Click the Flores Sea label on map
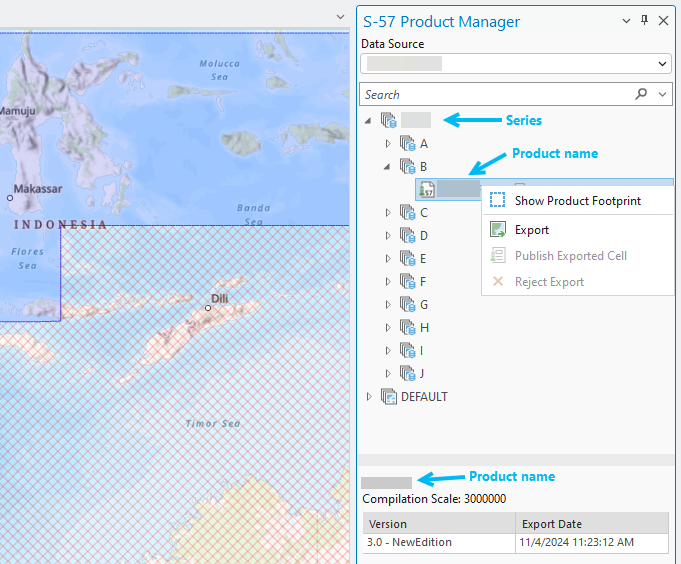 coord(27,258)
